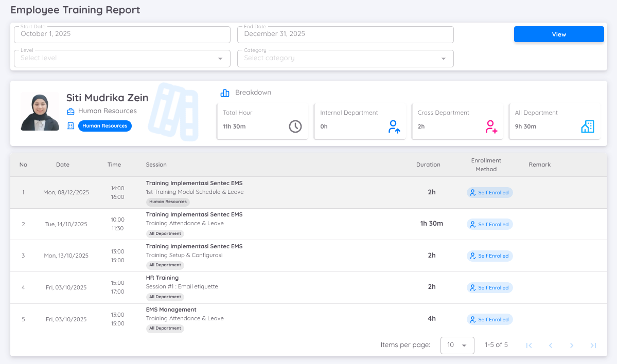The width and height of the screenshot is (617, 364).
Task: Click the Start Date input field
Action: [121, 34]
